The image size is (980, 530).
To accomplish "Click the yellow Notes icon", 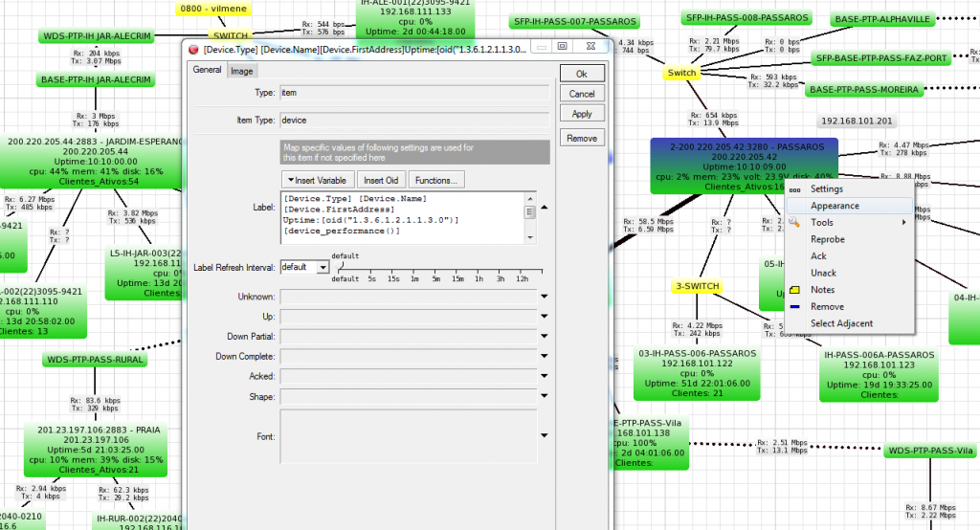I will click(x=793, y=290).
